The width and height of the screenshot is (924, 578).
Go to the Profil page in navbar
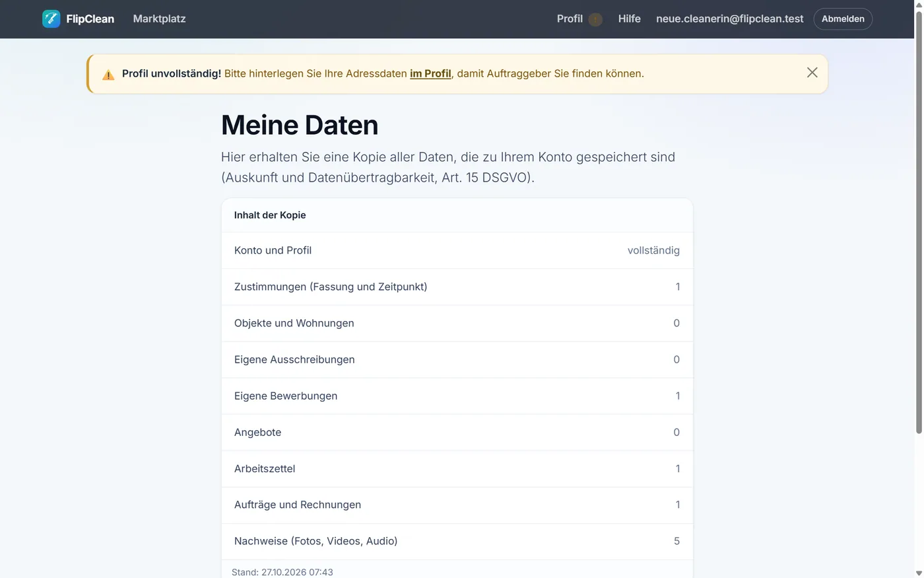pos(570,18)
